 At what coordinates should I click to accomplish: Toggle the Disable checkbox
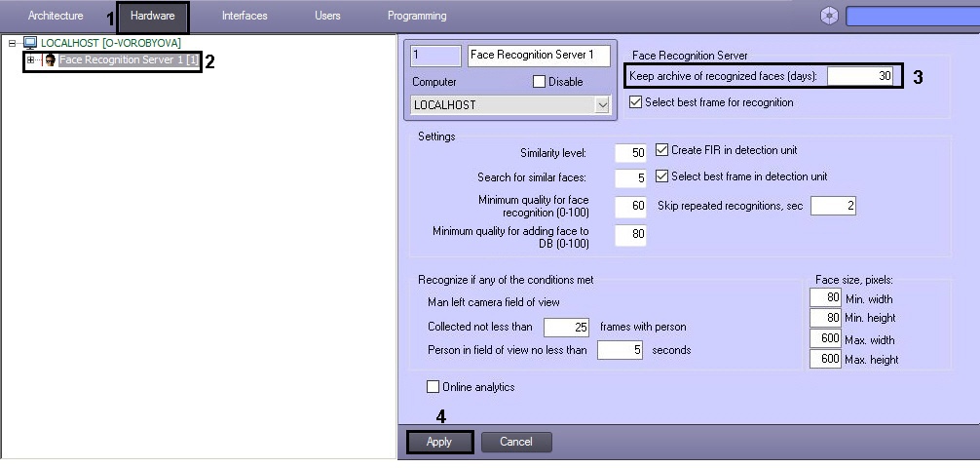pos(539,82)
